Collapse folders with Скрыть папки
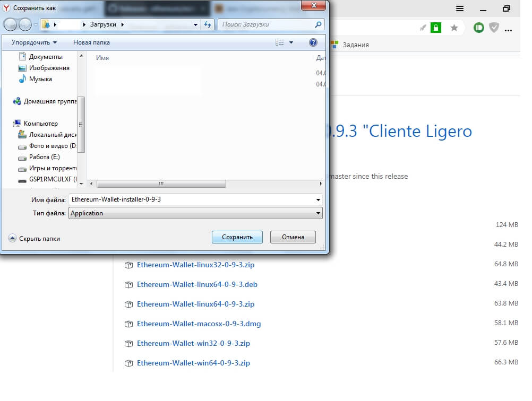 34,239
